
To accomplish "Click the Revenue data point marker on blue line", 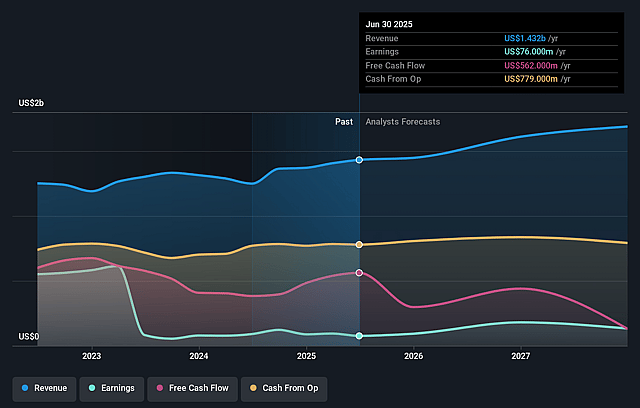I will click(x=359, y=160).
